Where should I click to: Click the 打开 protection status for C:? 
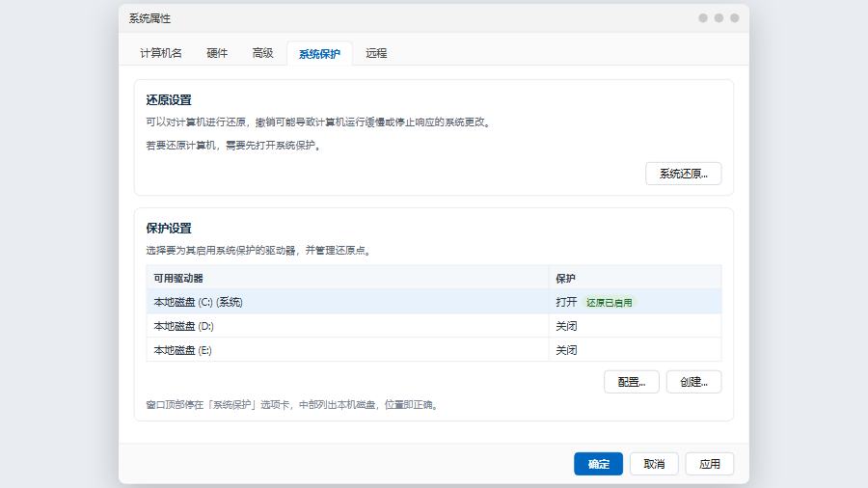[x=566, y=302]
